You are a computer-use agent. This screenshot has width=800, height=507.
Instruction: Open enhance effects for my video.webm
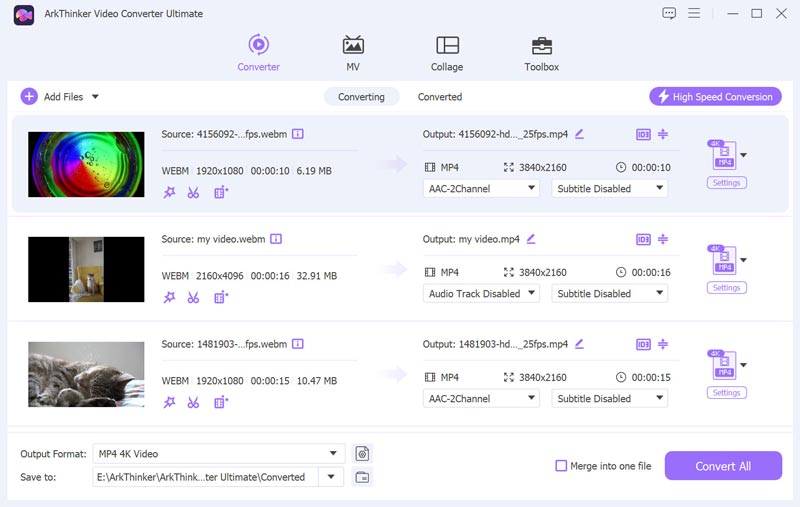pos(169,297)
